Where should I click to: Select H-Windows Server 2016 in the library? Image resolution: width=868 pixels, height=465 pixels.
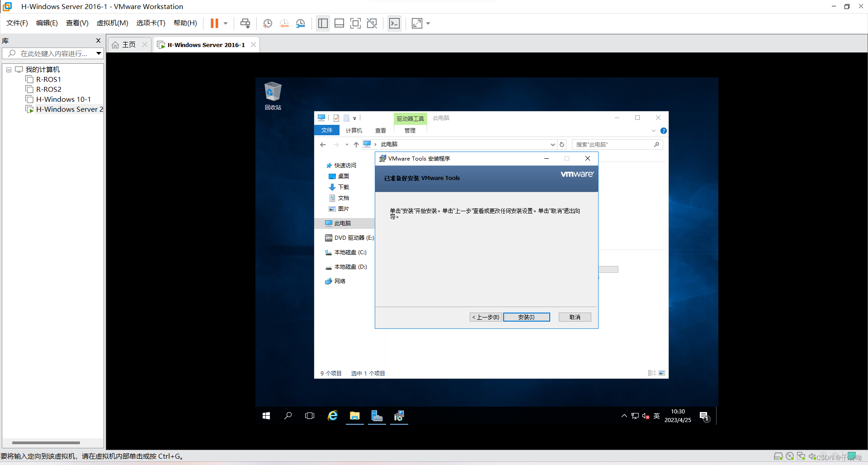(65, 109)
